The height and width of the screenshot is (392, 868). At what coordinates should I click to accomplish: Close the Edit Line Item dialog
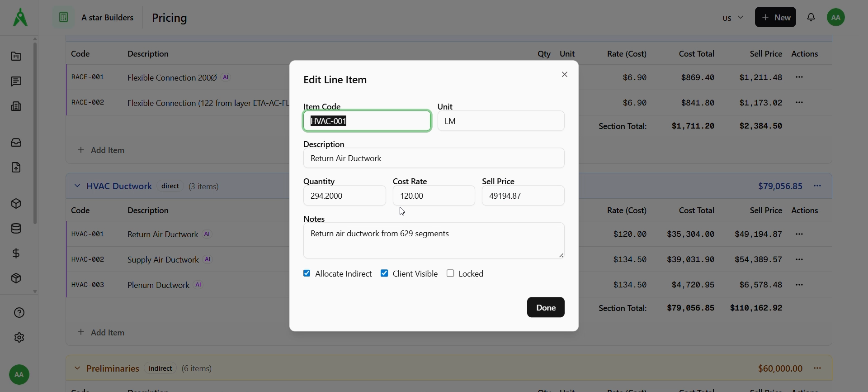pyautogui.click(x=564, y=74)
